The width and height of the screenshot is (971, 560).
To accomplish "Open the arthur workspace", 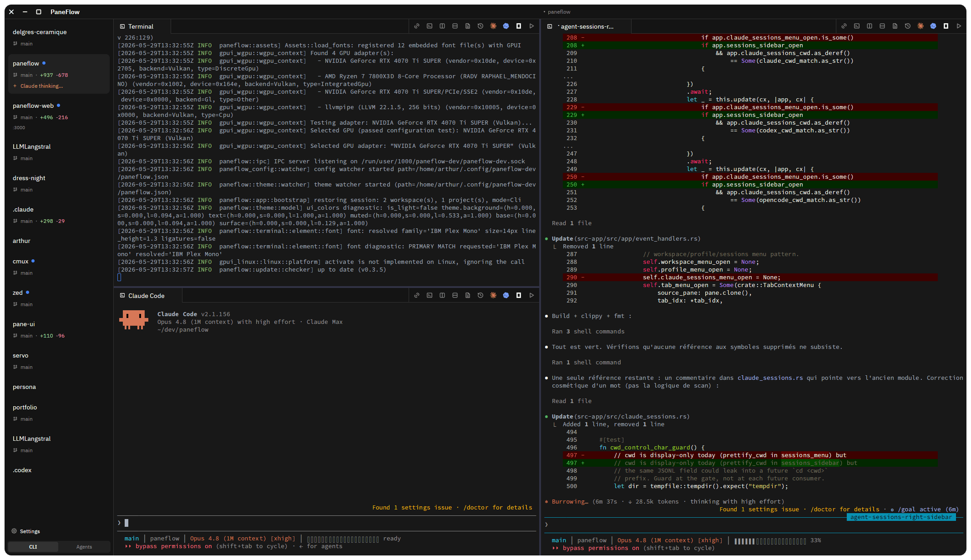I will (59, 241).
